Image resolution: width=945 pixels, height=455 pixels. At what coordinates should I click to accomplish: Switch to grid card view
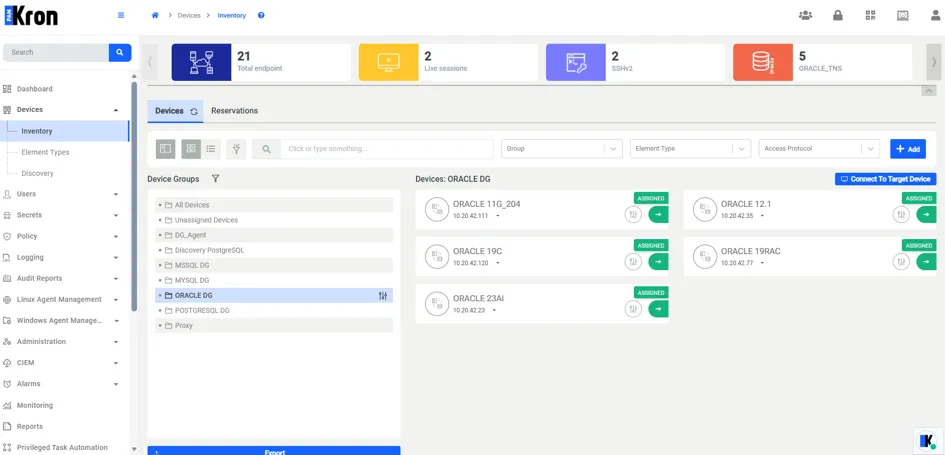point(191,149)
